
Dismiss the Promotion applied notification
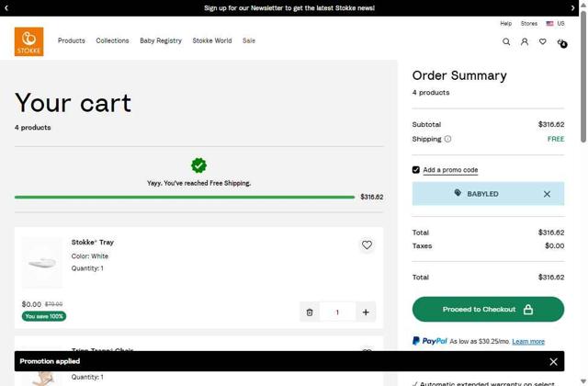click(553, 362)
